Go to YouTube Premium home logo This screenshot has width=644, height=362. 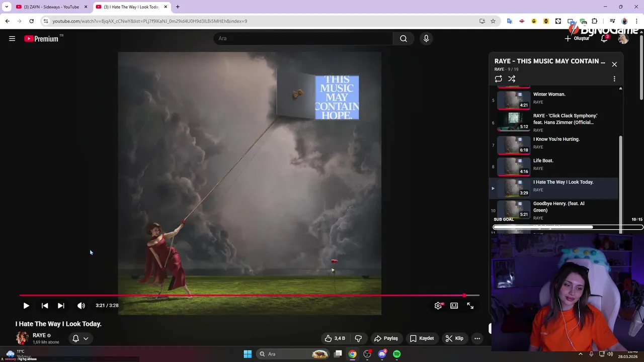coord(41,39)
